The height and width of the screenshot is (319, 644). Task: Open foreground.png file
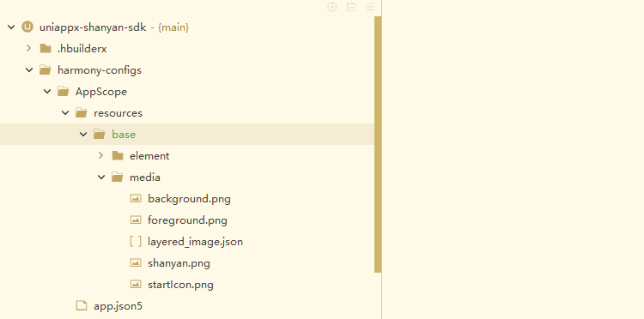[188, 220]
